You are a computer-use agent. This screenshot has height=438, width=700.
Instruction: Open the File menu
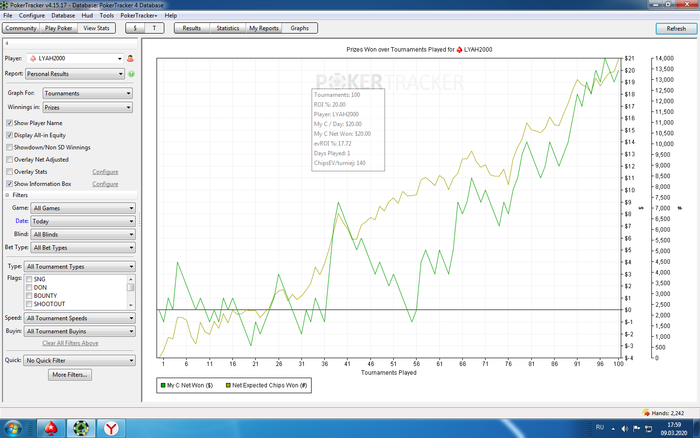[x=8, y=15]
